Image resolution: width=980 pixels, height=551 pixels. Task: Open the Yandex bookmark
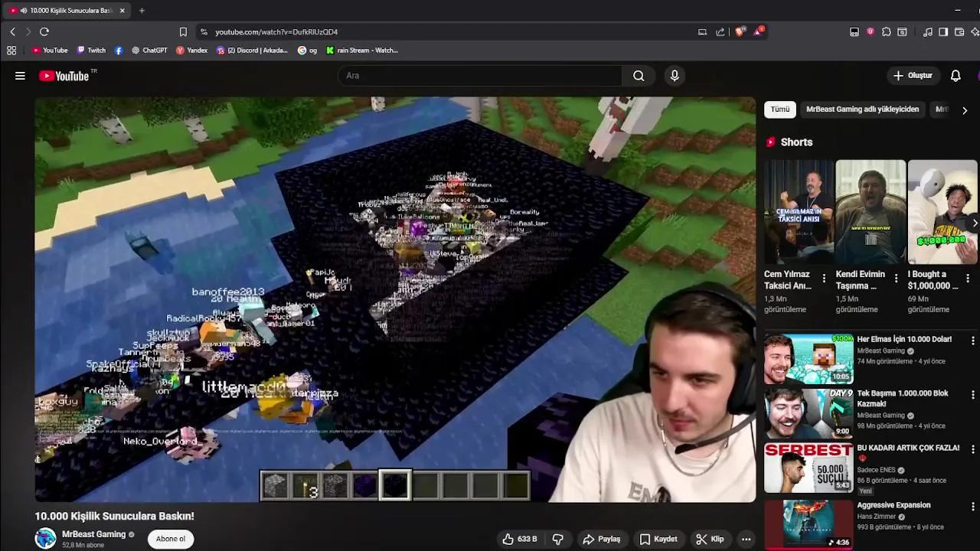191,51
